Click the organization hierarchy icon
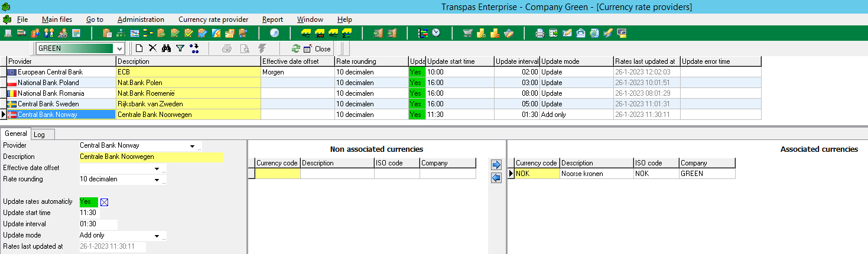868x254 pixels. click(121, 33)
